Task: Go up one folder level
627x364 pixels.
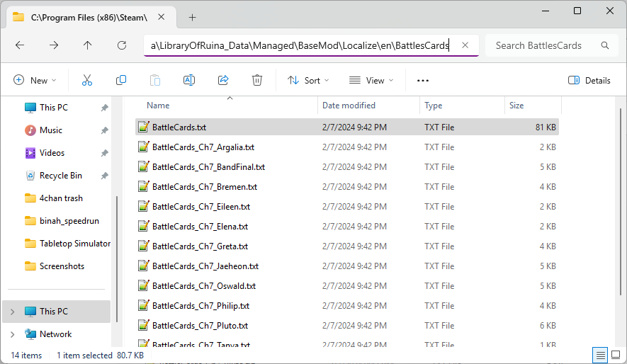Action: point(88,45)
